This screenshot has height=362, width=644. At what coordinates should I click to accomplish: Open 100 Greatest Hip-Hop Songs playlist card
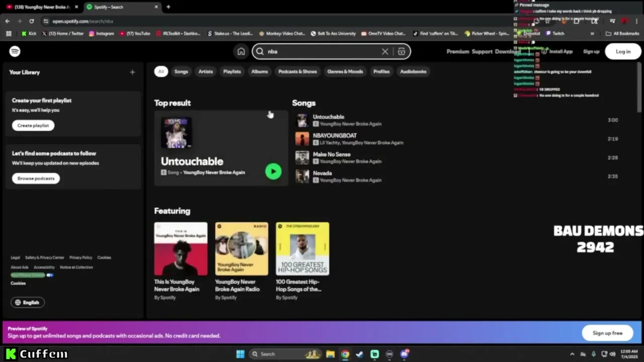tap(302, 261)
